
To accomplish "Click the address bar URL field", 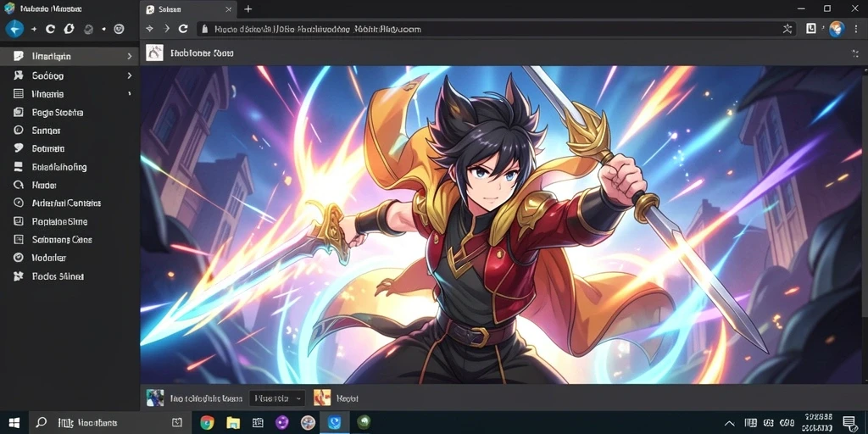I will 487,29.
